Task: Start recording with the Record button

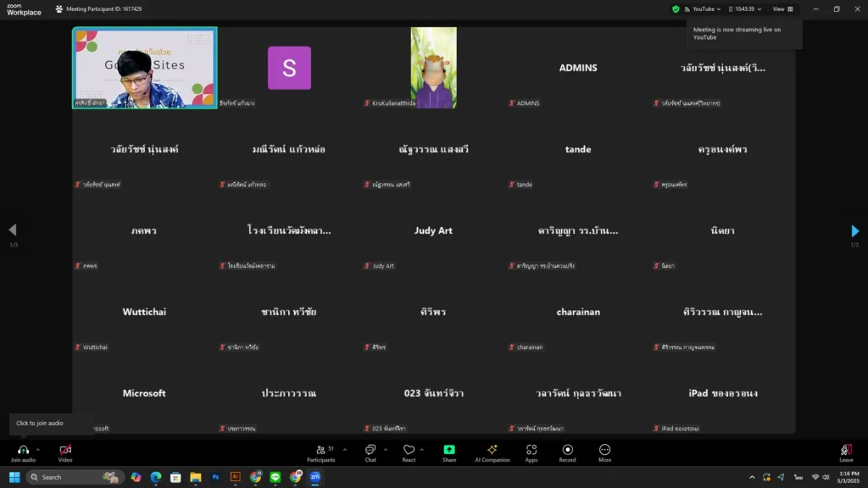Action: pos(567,452)
